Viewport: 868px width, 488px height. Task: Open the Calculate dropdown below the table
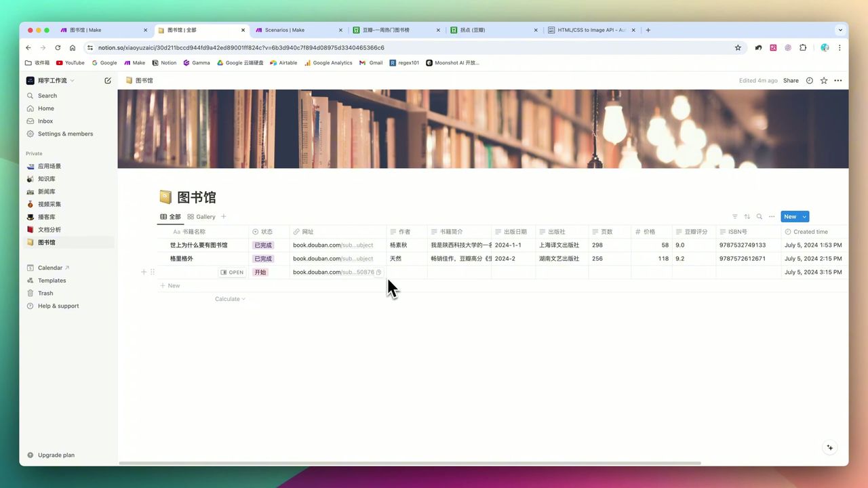(230, 298)
